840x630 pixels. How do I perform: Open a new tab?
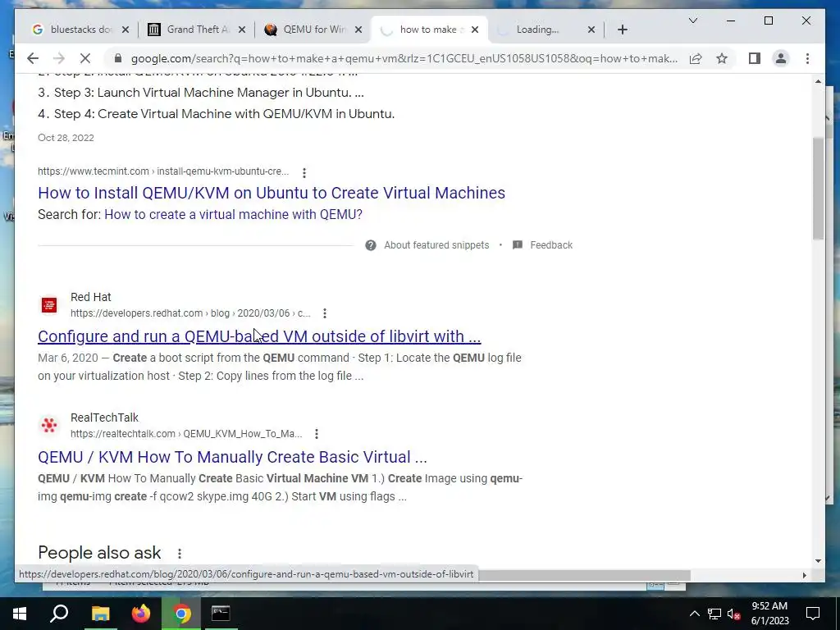click(622, 30)
